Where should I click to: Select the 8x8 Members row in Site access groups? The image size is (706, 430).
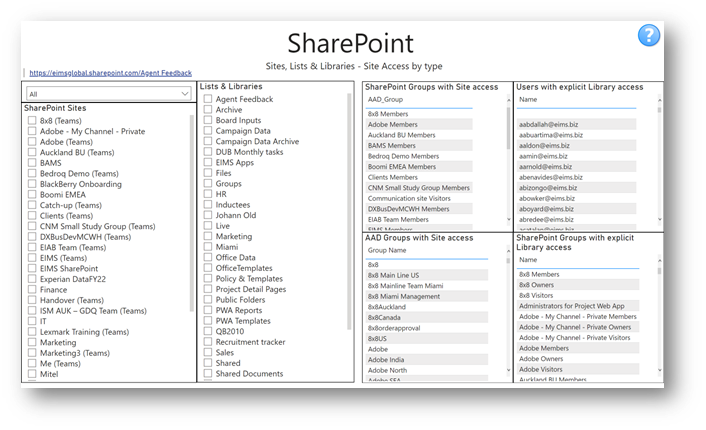(419, 114)
